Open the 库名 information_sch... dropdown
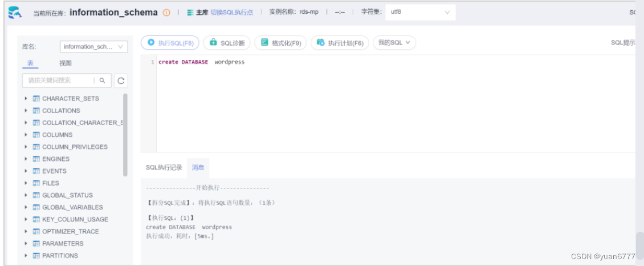 (x=93, y=47)
